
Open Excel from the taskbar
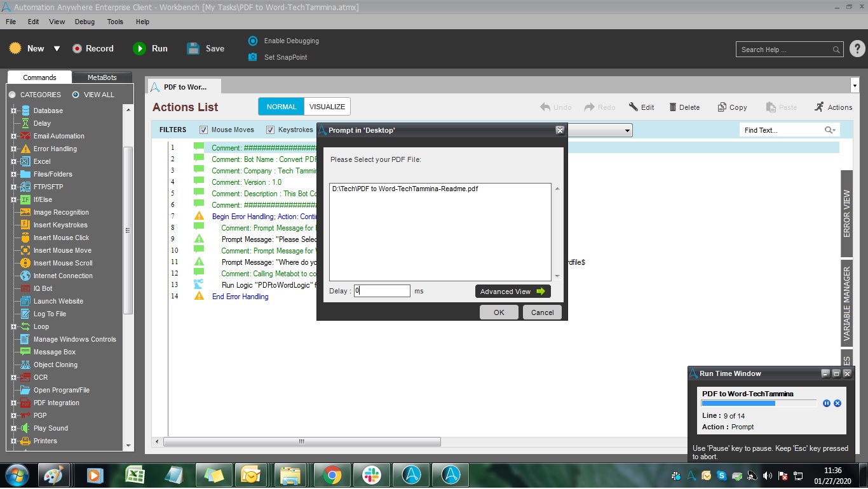[x=135, y=474]
